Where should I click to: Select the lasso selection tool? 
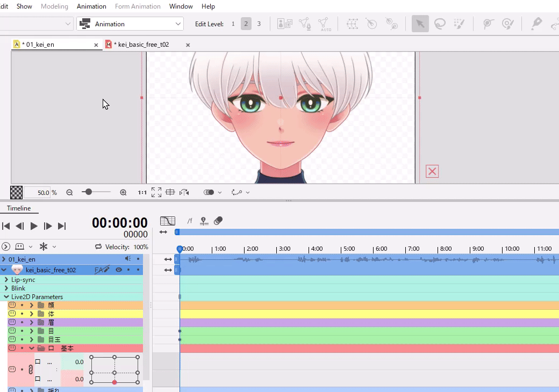pos(440,24)
